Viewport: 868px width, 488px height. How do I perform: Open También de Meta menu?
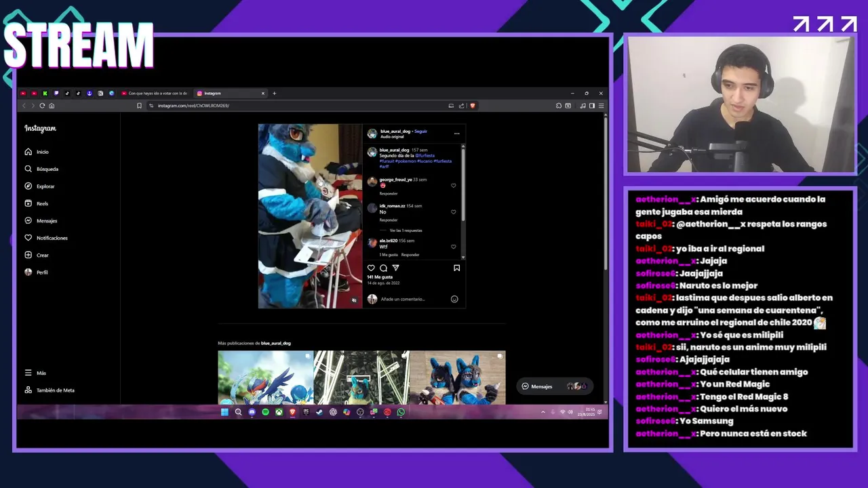point(50,390)
